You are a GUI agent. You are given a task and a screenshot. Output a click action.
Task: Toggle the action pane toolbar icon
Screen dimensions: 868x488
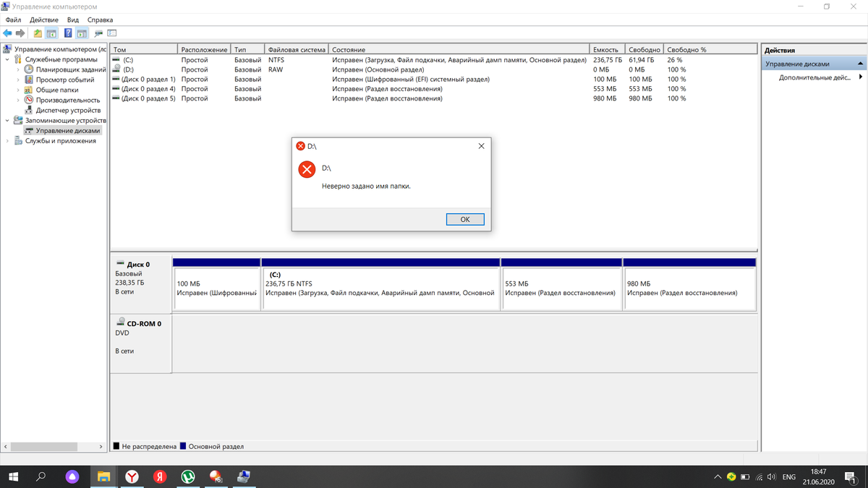click(82, 33)
